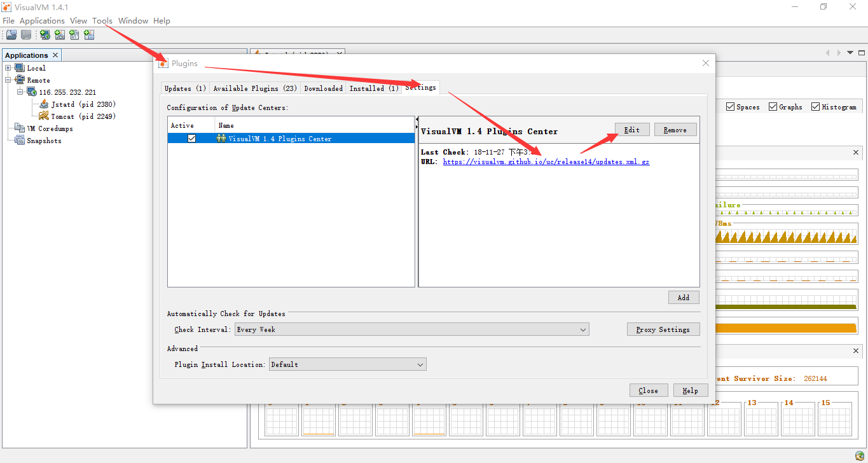Open the Plugin Install Location dropdown
This screenshot has height=463, width=868.
coord(420,364)
